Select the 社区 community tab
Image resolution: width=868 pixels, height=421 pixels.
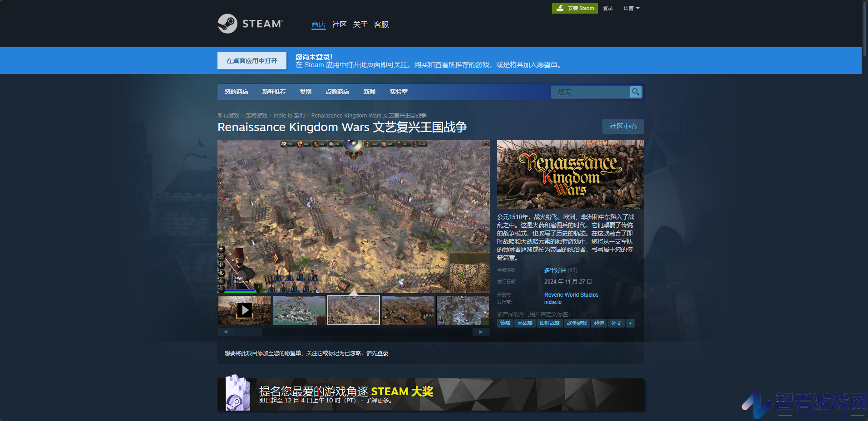[x=340, y=24]
